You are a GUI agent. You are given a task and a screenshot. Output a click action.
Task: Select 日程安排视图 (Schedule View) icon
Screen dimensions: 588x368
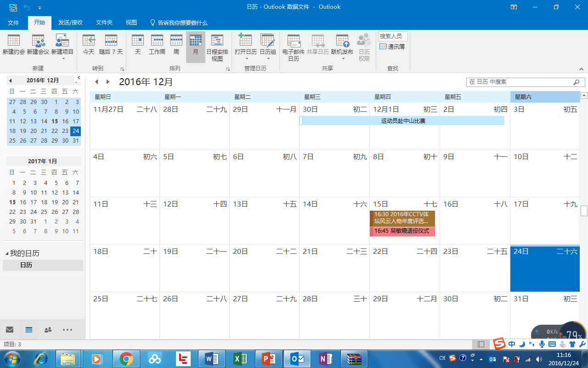point(217,47)
